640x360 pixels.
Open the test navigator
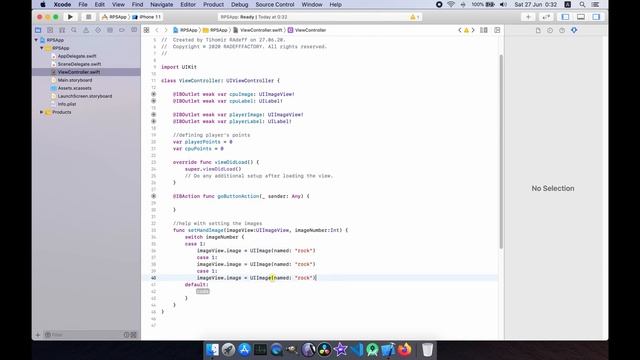[x=98, y=30]
